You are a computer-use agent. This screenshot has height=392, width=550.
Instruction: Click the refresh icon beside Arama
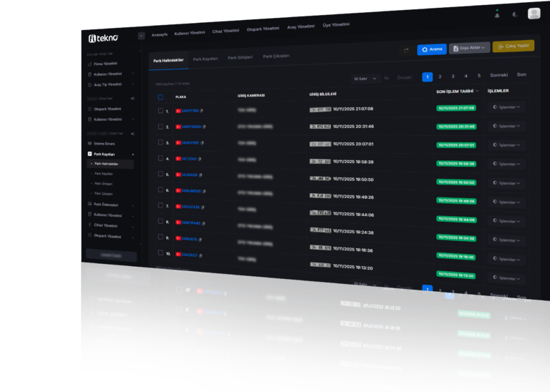(x=406, y=50)
